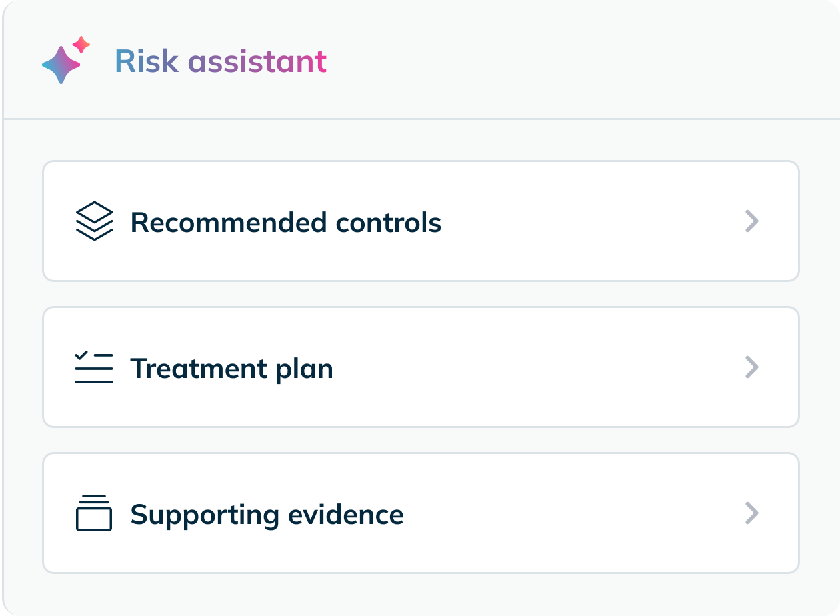The width and height of the screenshot is (840, 616).
Task: Click the checklist icon beside Treatment plan
Action: [x=94, y=367]
